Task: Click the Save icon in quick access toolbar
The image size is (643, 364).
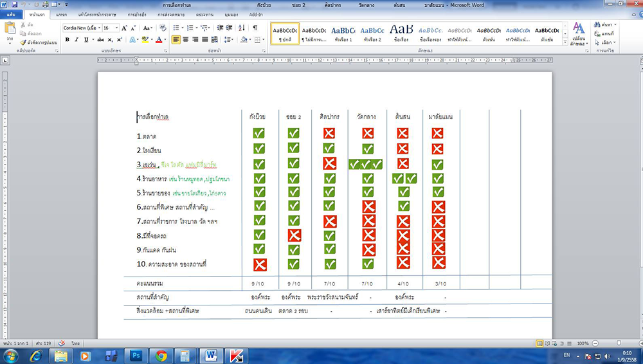Action: 15,5
